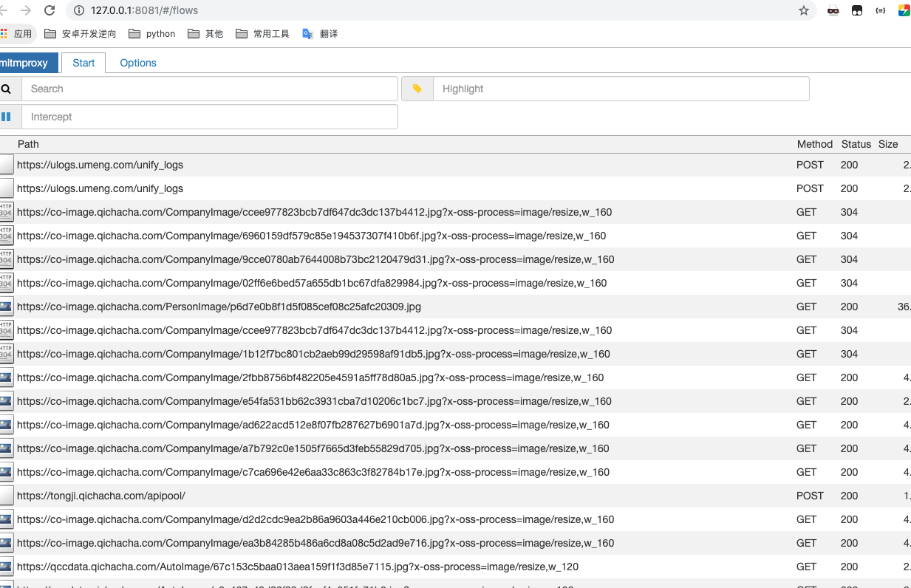Bookmark this page with the star icon

tap(804, 10)
